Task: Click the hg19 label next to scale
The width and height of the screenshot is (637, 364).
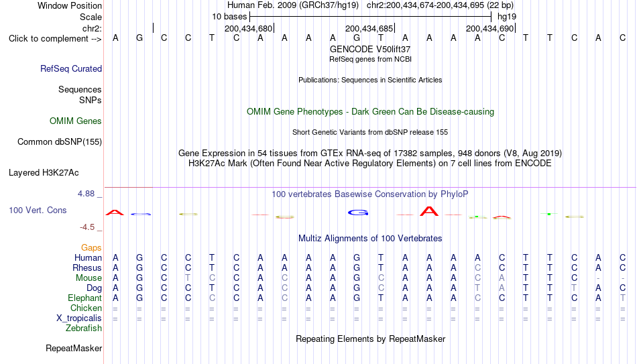Action: click(507, 17)
